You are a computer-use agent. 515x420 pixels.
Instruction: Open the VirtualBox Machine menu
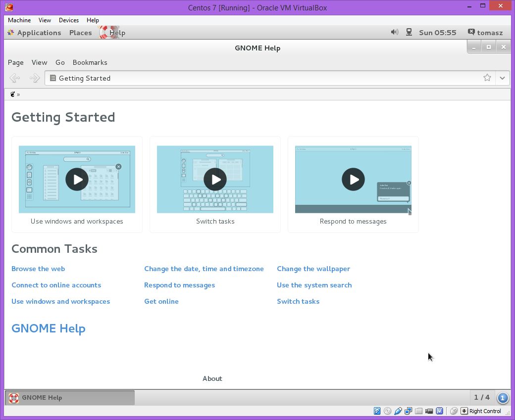(19, 20)
